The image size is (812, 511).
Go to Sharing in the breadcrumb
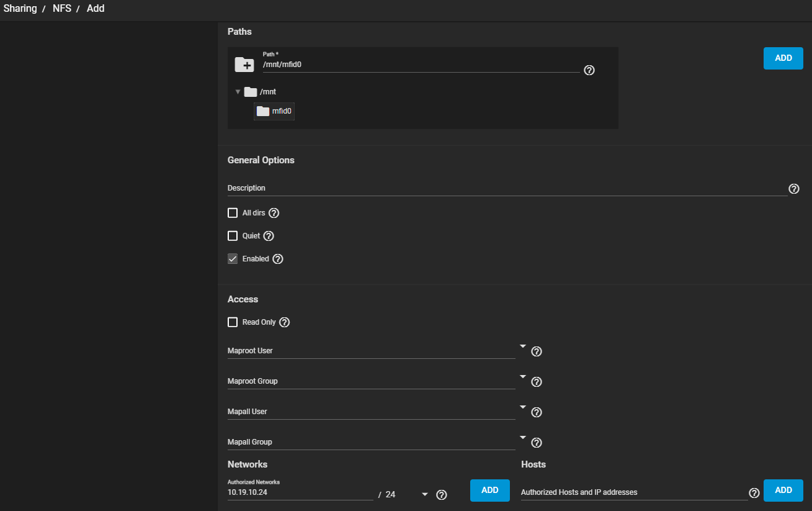click(20, 9)
